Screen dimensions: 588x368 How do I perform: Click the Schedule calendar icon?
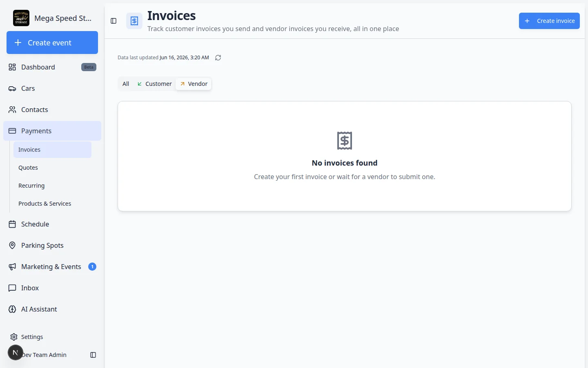[x=12, y=224]
